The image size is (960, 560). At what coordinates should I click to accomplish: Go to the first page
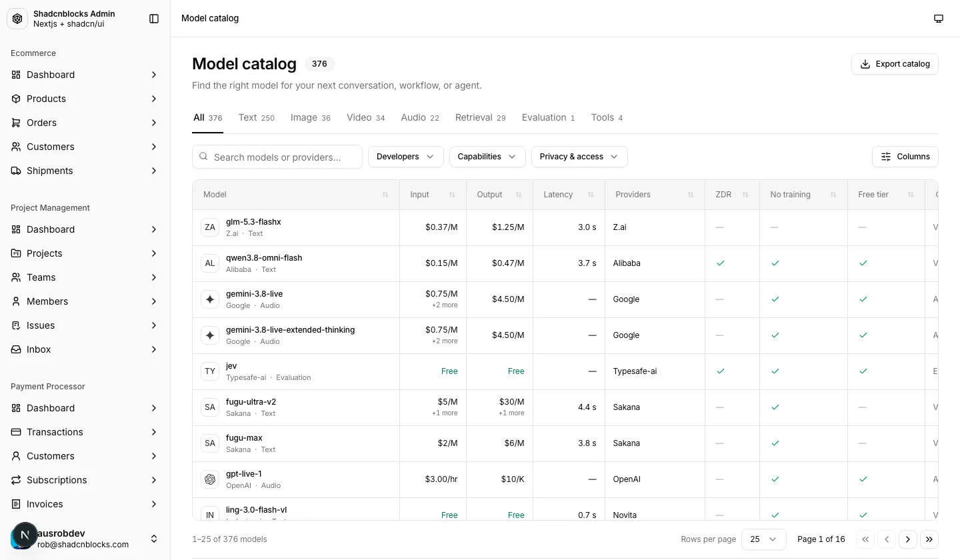pos(865,539)
